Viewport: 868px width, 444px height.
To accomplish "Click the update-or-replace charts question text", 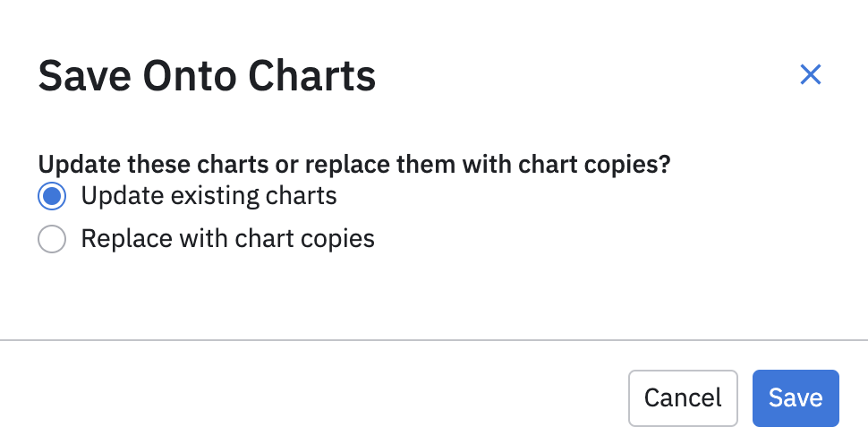I will [x=354, y=165].
